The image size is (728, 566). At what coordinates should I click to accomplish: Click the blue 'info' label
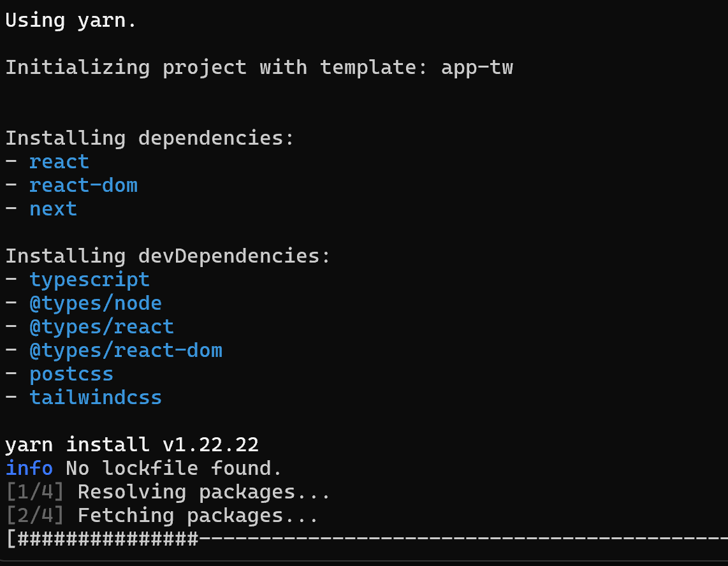pyautogui.click(x=29, y=468)
